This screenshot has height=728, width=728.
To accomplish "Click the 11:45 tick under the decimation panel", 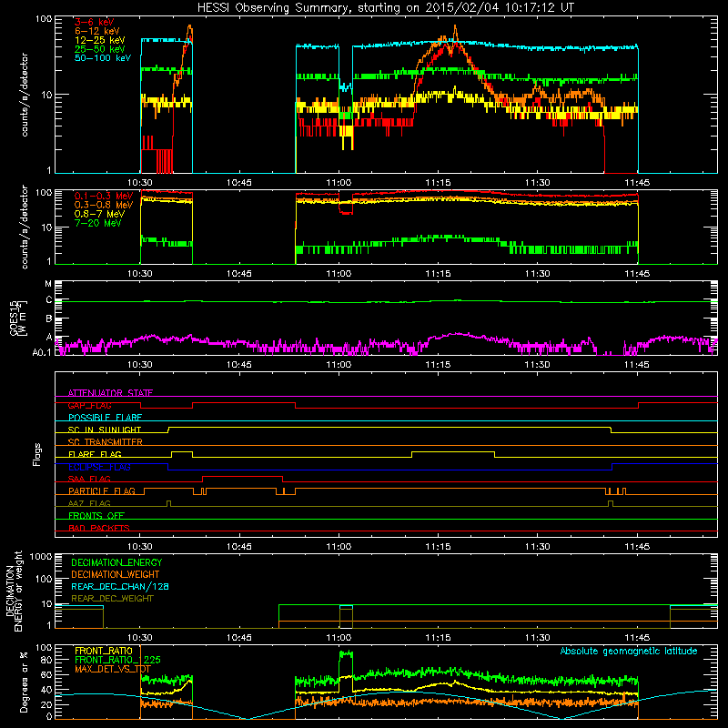I will pyautogui.click(x=637, y=638).
